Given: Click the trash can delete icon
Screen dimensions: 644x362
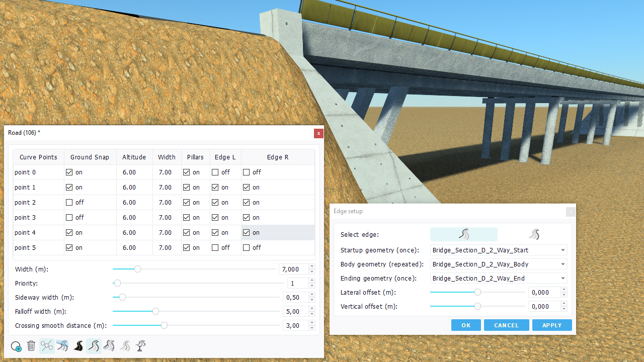Looking at the screenshot, I should [x=31, y=346].
